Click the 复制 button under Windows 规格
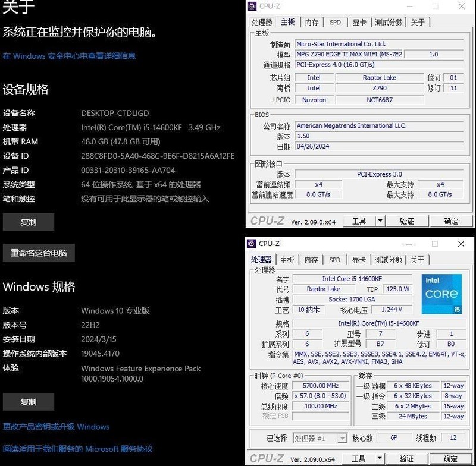 tap(28, 402)
